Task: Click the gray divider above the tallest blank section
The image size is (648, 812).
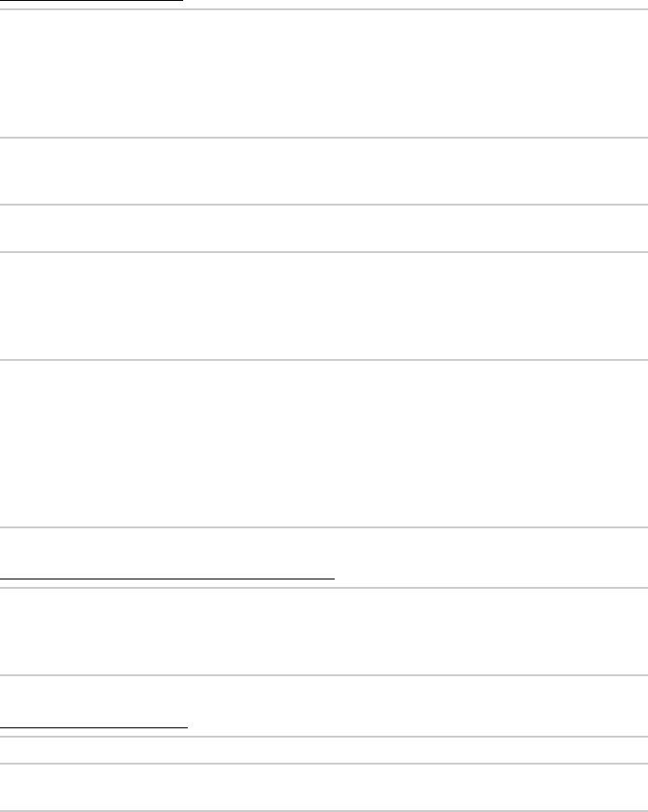Action: [324, 360]
